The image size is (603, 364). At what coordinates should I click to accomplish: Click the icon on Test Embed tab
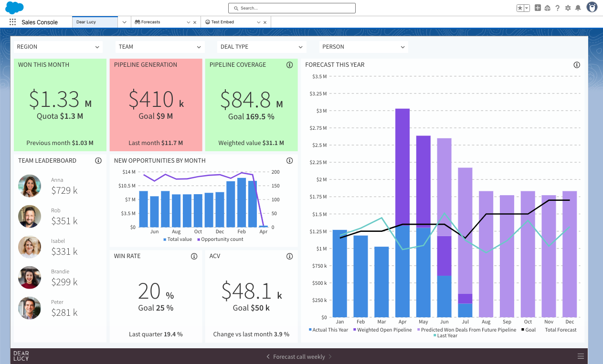pyautogui.click(x=208, y=22)
